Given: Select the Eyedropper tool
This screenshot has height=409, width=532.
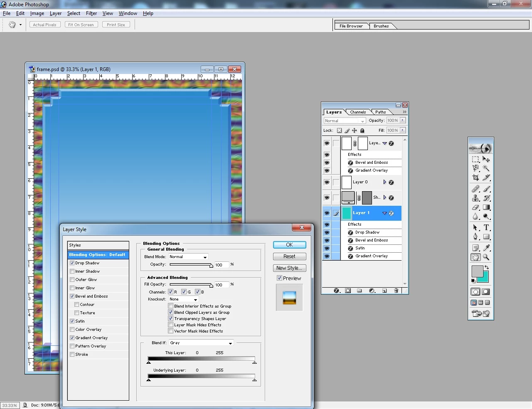Looking at the screenshot, I should tap(486, 248).
